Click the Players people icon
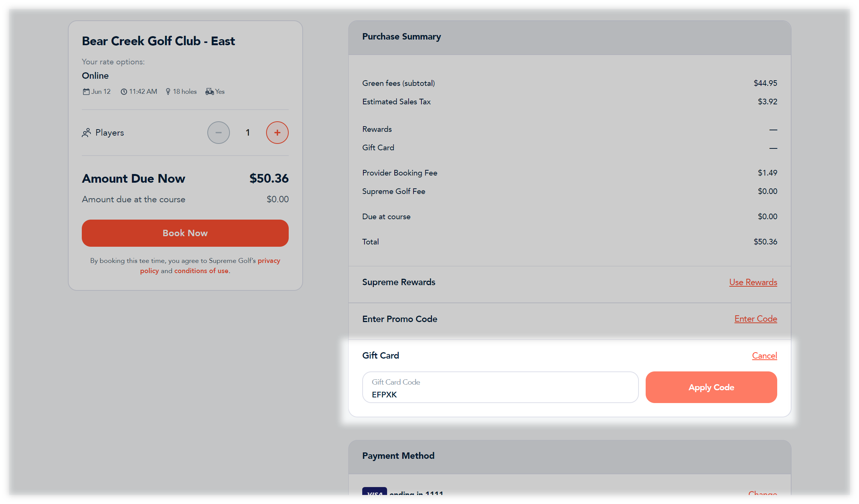The height and width of the screenshot is (504, 859). point(86,133)
